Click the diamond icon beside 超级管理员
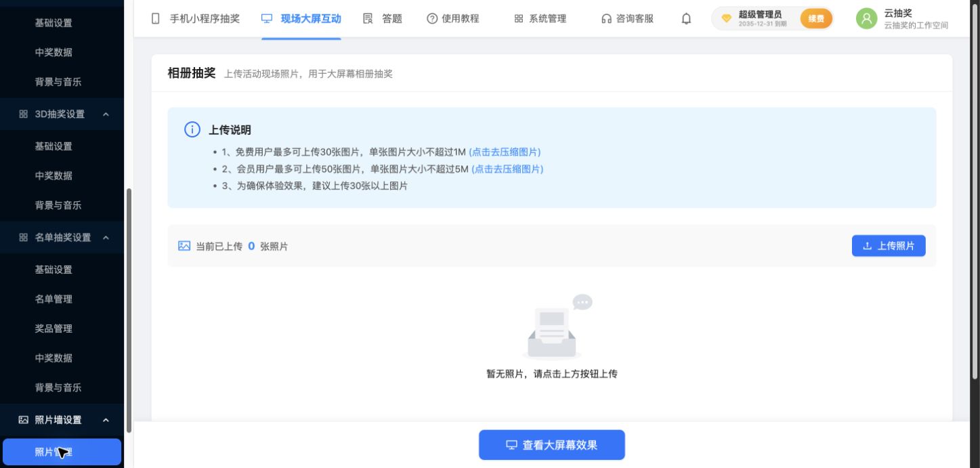 [726, 18]
